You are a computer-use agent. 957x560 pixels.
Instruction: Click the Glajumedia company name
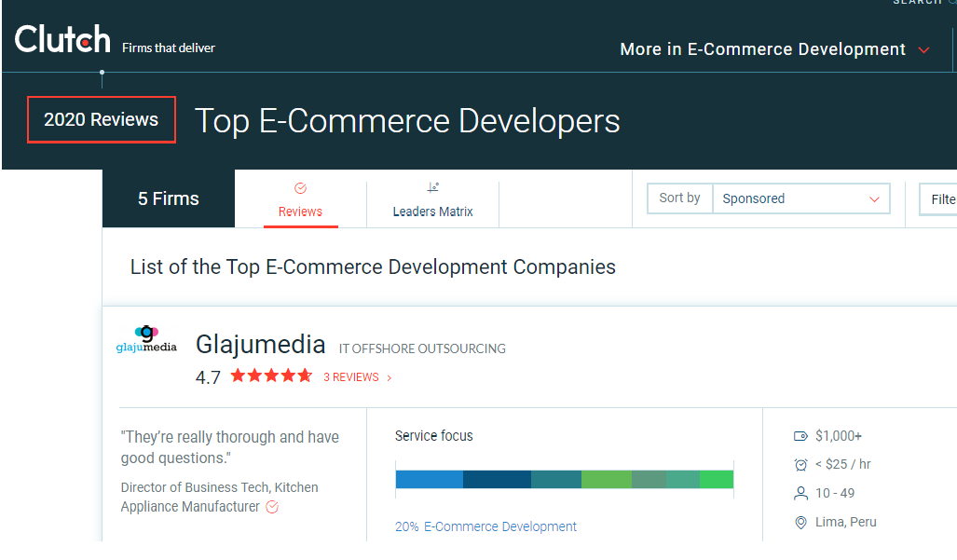[260, 345]
